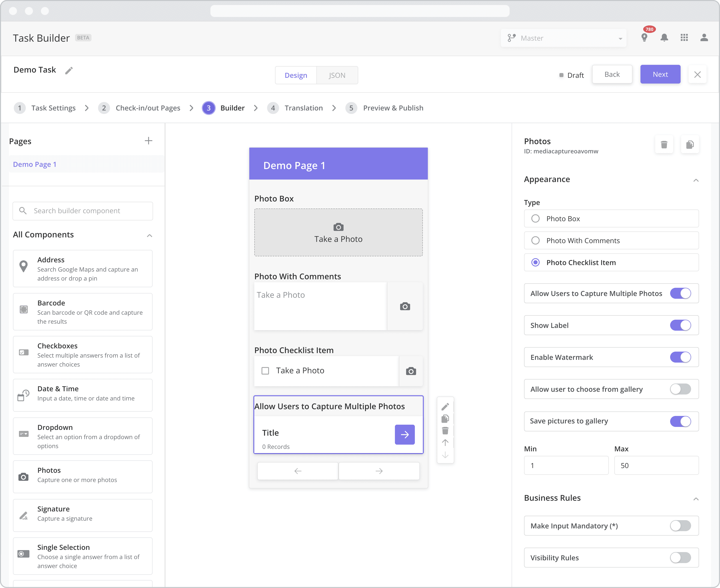720x588 pixels.
Task: Add a new page with plus icon
Action: 148,141
